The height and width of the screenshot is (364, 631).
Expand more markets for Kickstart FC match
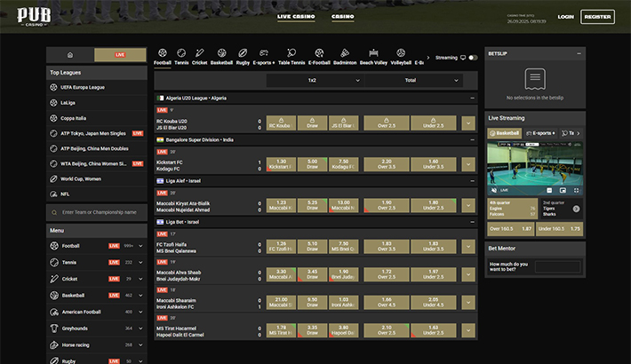click(468, 164)
